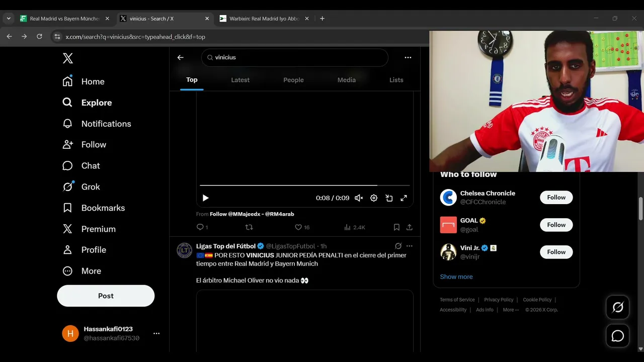The width and height of the screenshot is (644, 362).
Task: Share the video tweet
Action: tap(410, 227)
